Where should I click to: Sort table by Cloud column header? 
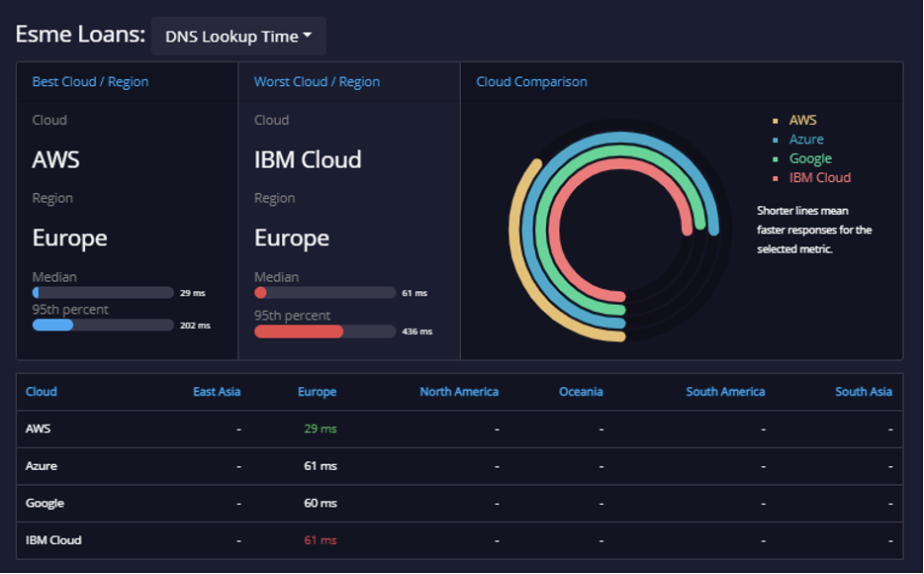[x=42, y=392]
